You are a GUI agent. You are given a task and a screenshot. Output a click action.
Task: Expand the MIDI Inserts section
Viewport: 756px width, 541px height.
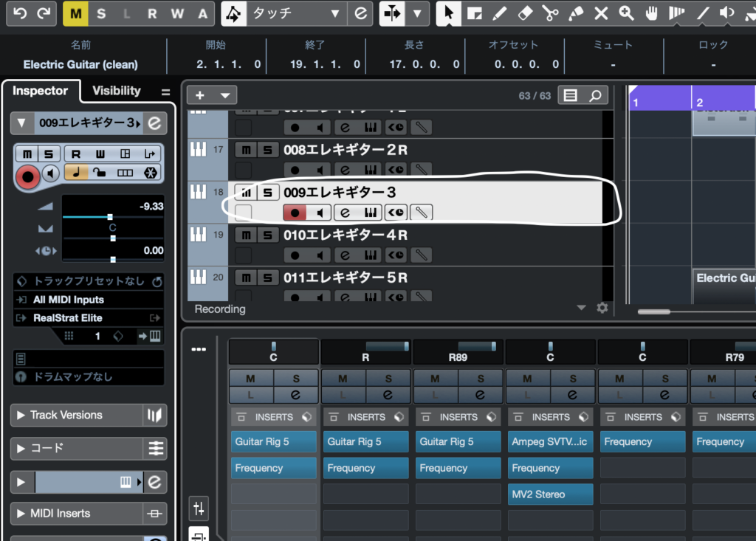20,513
